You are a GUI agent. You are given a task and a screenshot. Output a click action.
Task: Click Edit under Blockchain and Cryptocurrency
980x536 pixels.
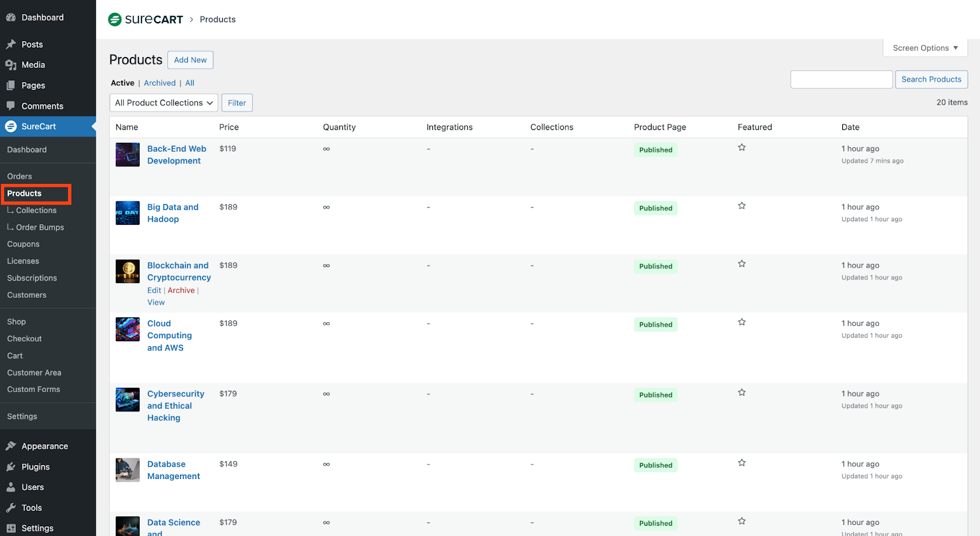154,290
